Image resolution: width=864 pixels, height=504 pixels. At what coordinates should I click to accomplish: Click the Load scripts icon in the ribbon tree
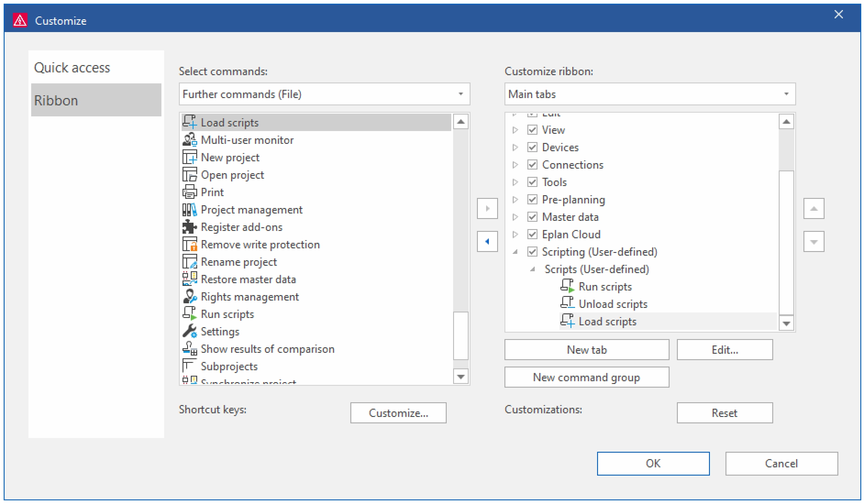point(567,321)
